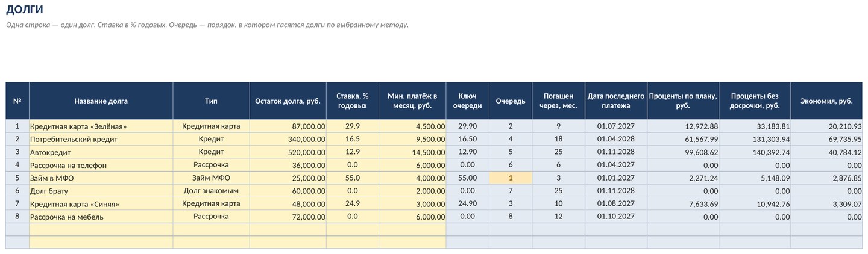Click the 'Займ в МФО' name cell
The image size is (868, 254).
(101, 178)
